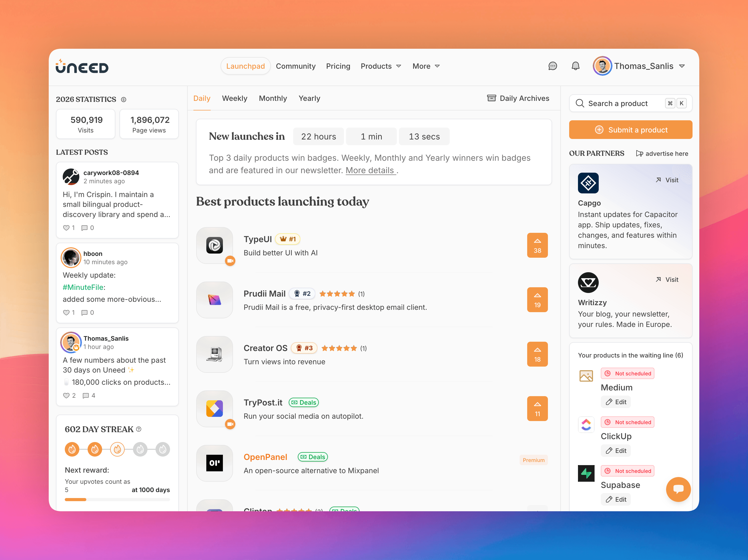The height and width of the screenshot is (560, 748).
Task: Switch to the Yearly tab
Action: 309,99
